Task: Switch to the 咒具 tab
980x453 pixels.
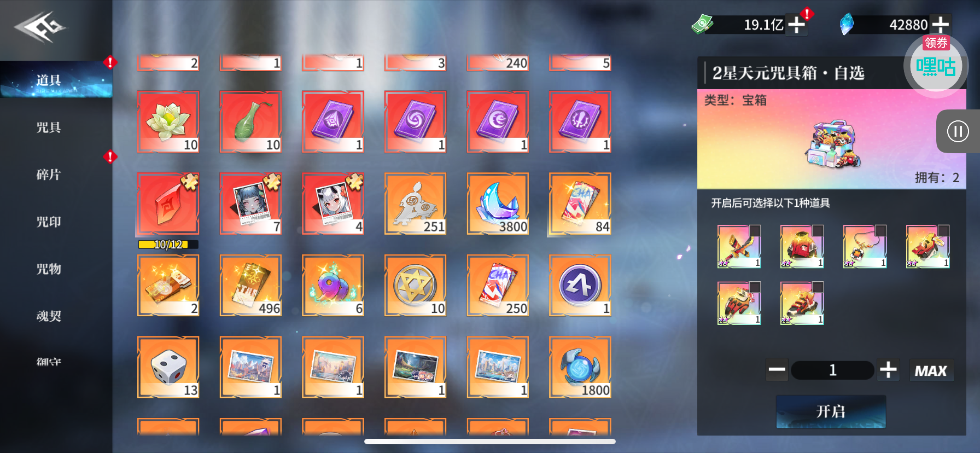Action: (49, 127)
